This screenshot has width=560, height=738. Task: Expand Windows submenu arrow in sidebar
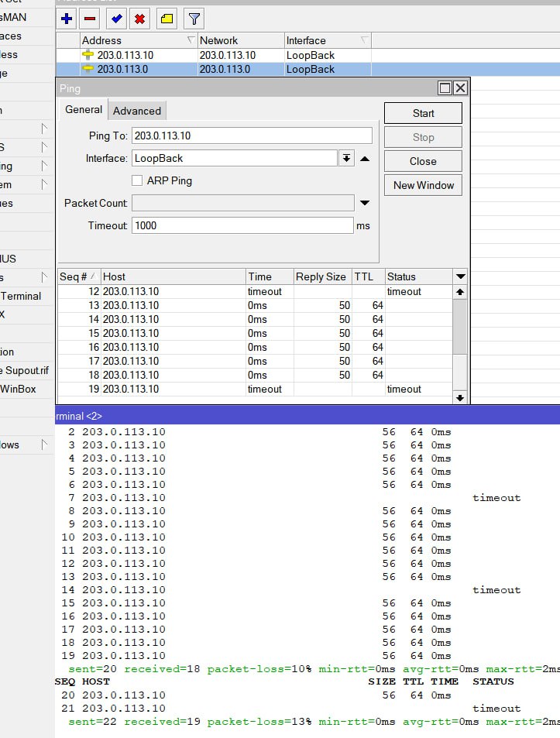[44, 445]
